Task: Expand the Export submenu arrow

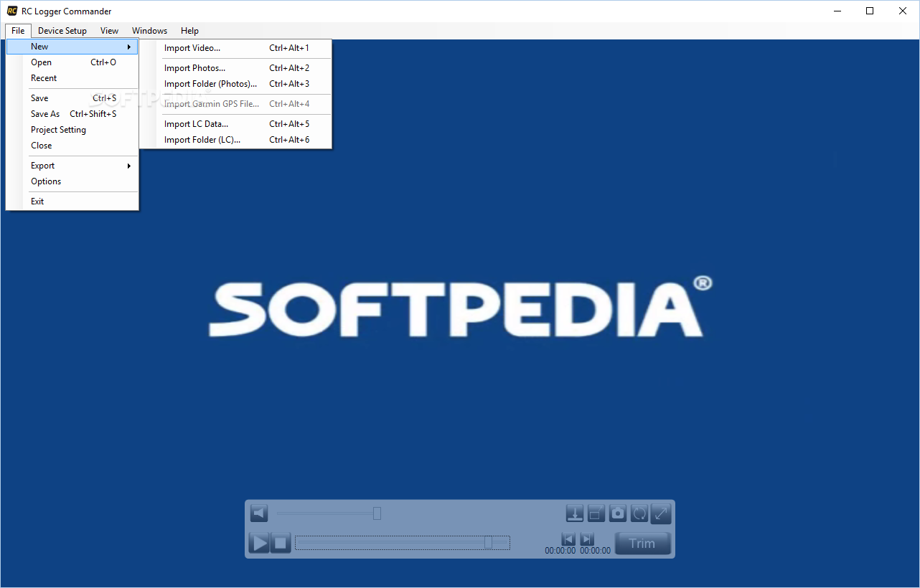Action: click(x=129, y=166)
